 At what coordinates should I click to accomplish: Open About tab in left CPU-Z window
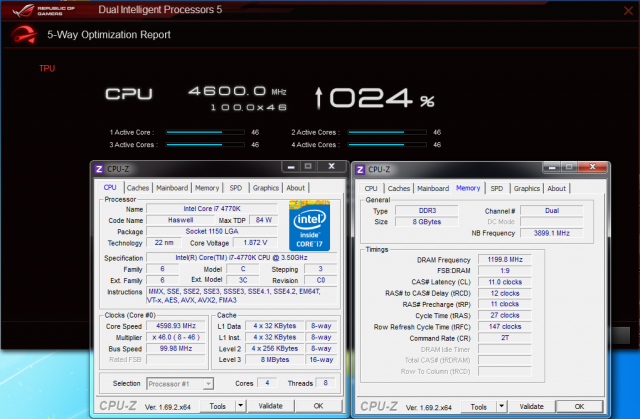click(x=296, y=188)
